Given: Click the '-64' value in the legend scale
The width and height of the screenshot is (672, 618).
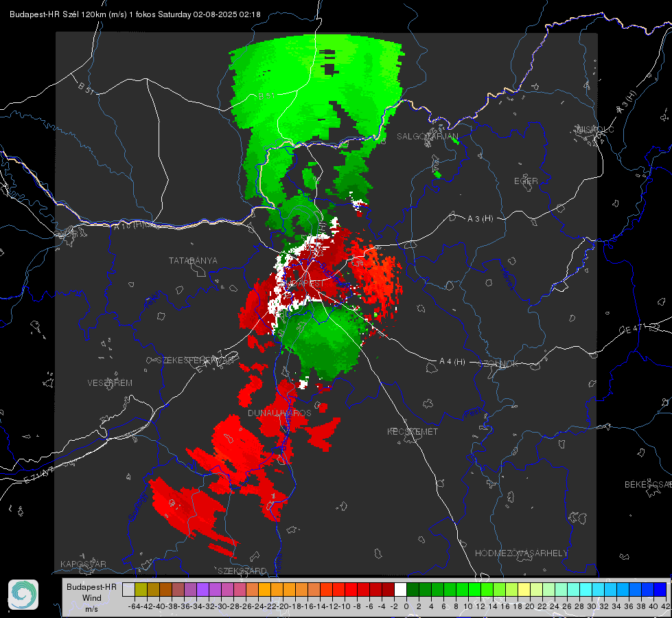Looking at the screenshot, I should coord(135,606).
